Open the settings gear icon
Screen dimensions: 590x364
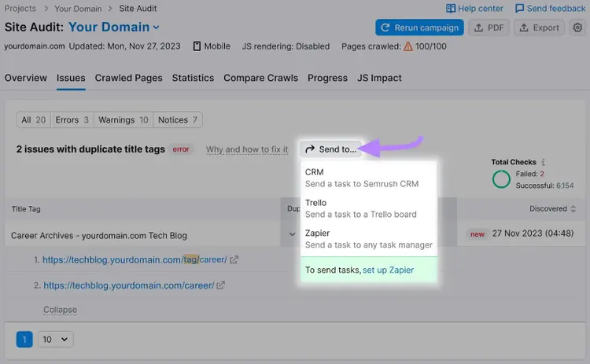(x=577, y=28)
